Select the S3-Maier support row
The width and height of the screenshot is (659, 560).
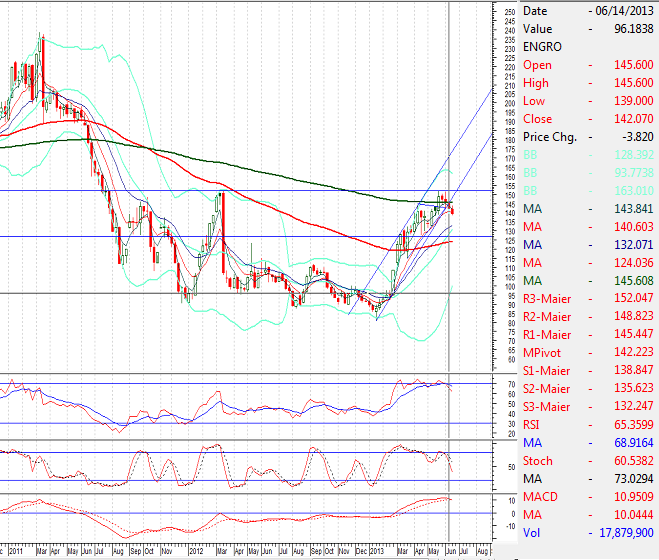pyautogui.click(x=588, y=406)
